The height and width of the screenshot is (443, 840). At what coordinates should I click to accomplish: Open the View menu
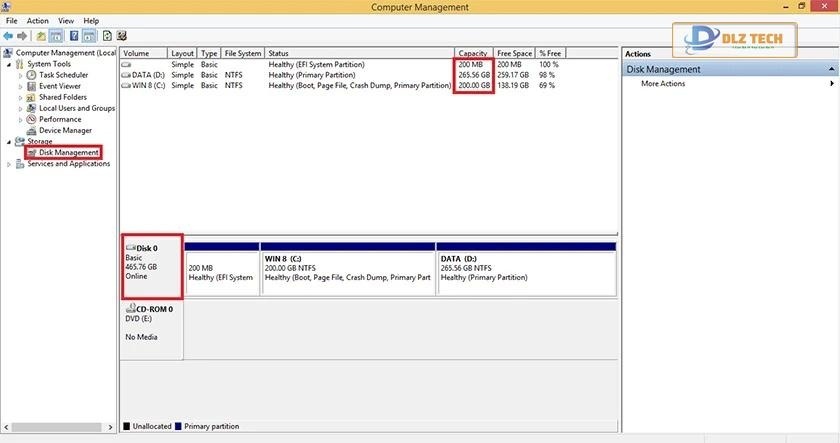(x=66, y=20)
